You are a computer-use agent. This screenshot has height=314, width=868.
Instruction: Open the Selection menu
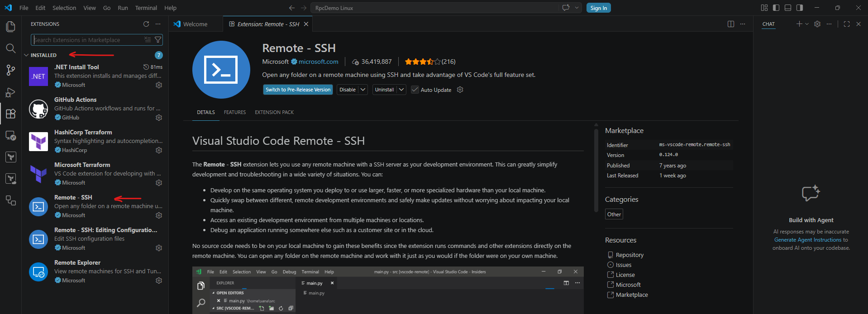(x=64, y=8)
